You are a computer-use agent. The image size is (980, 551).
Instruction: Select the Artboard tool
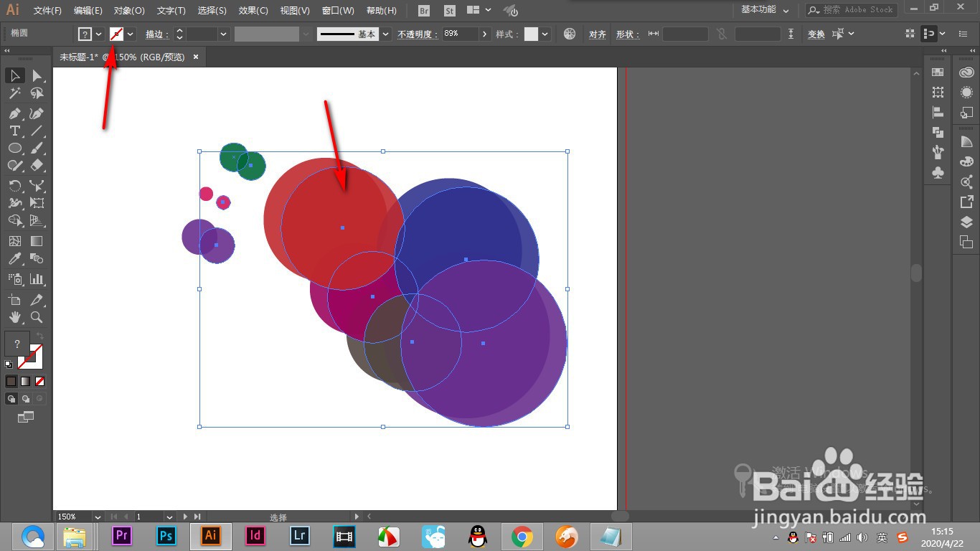click(x=14, y=299)
